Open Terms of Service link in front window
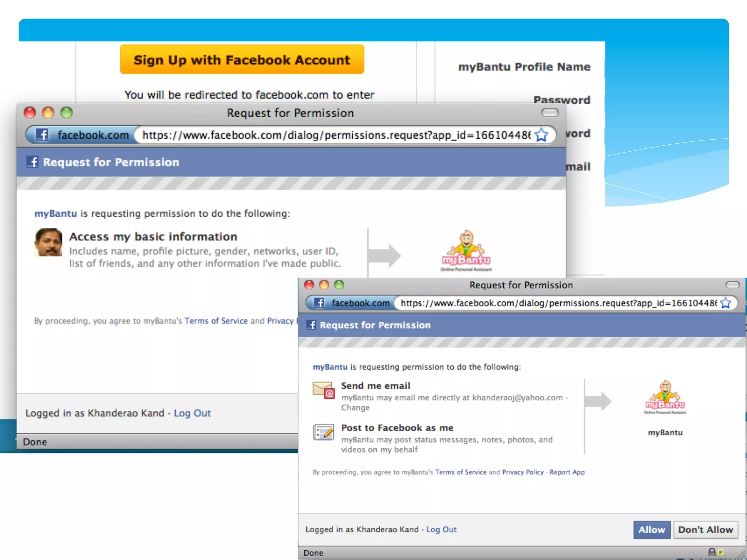The image size is (747, 560). (x=461, y=472)
